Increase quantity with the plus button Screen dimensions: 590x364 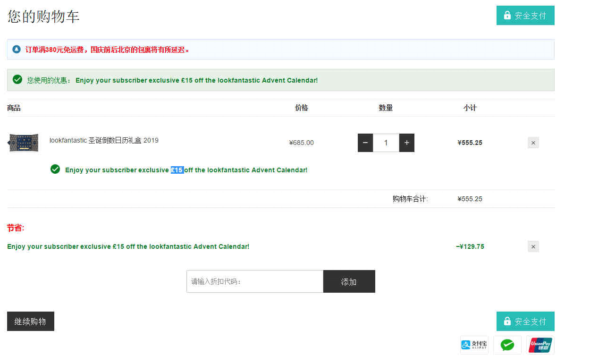(407, 143)
